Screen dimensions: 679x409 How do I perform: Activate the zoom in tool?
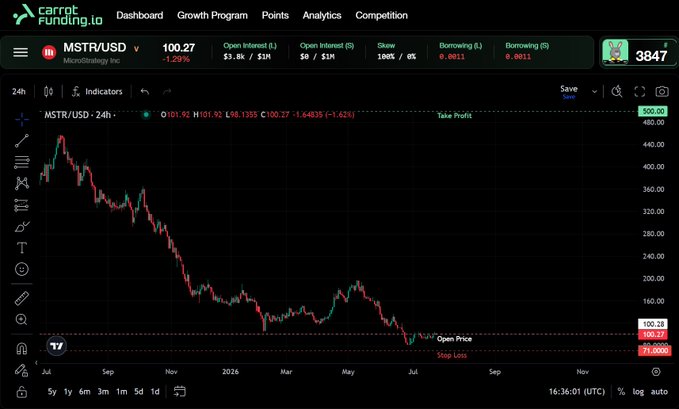tap(22, 320)
